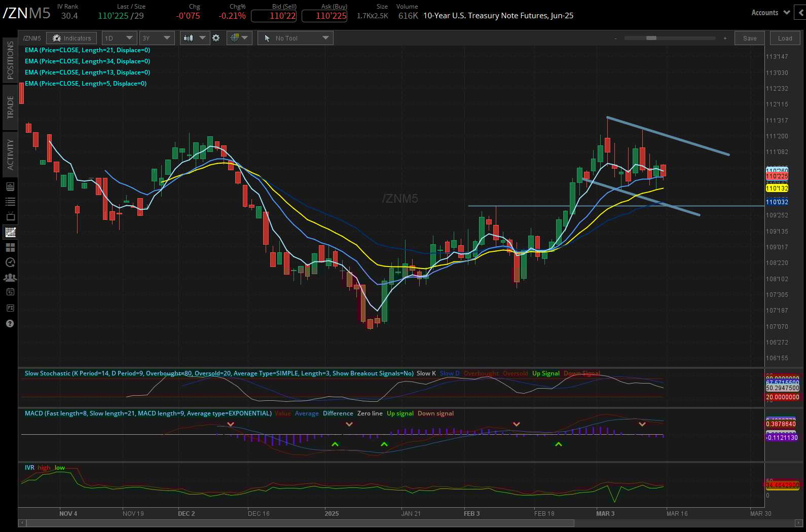Click the Indicators button
Viewport: 806px width, 532px height.
(71, 38)
